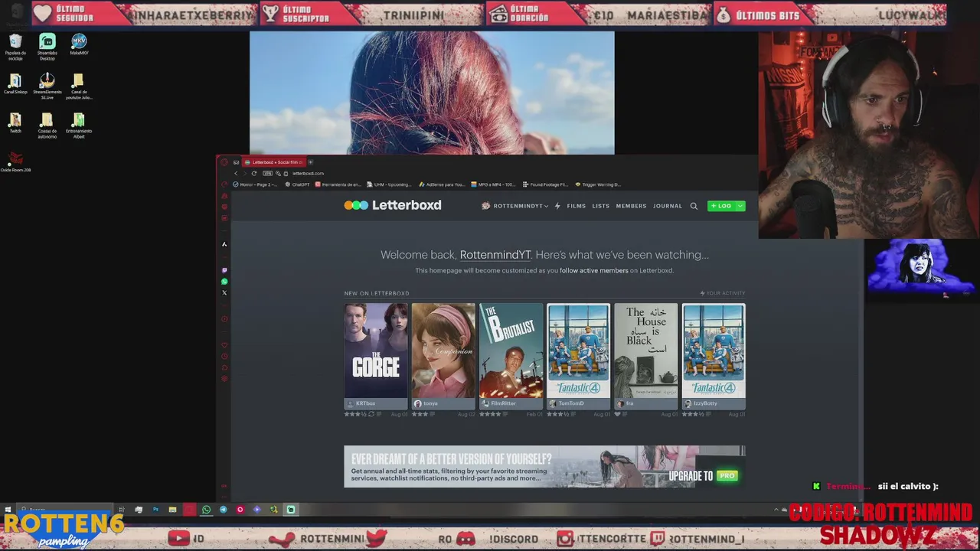Image resolution: width=980 pixels, height=551 pixels.
Task: Open StreamElements SE.Live desktop icon
Action: [x=47, y=86]
